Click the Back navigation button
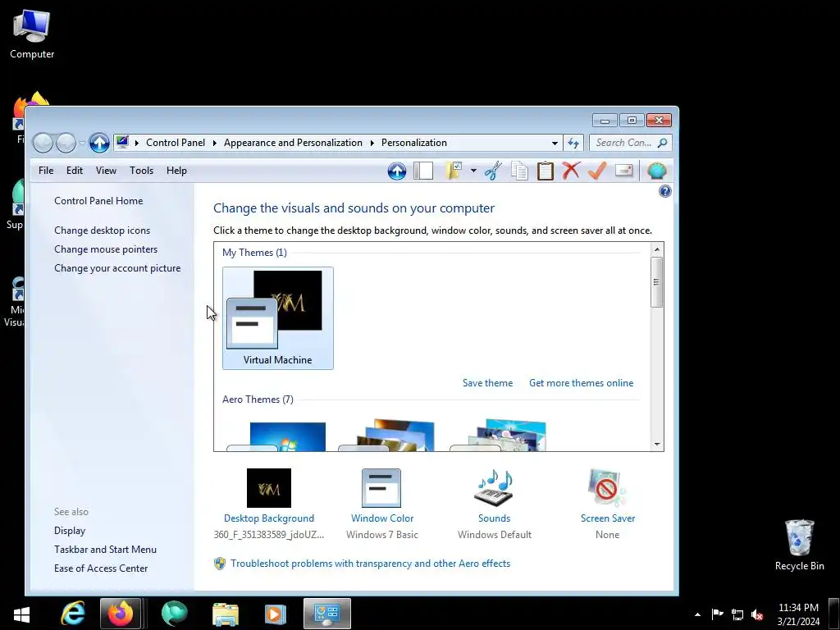This screenshot has width=840, height=630. 43,143
